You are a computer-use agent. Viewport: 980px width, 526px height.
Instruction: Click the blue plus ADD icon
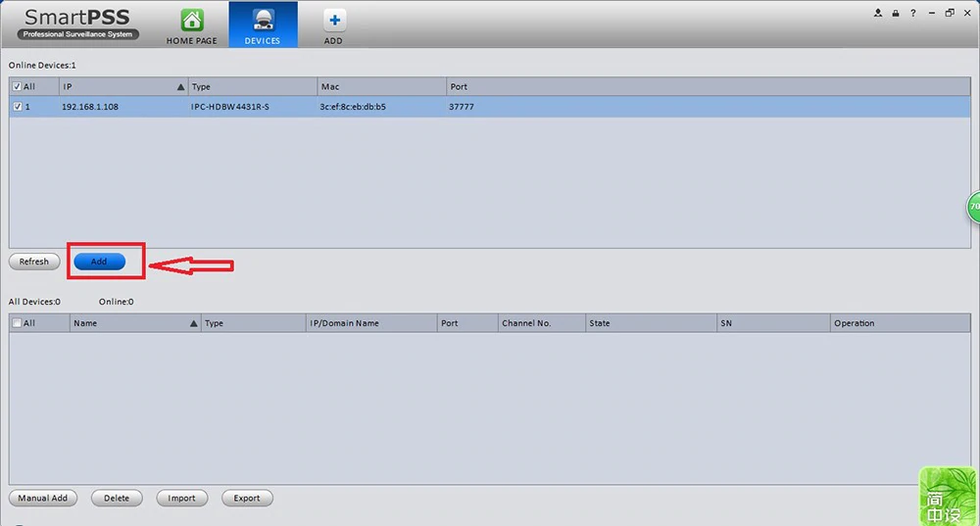tap(333, 20)
